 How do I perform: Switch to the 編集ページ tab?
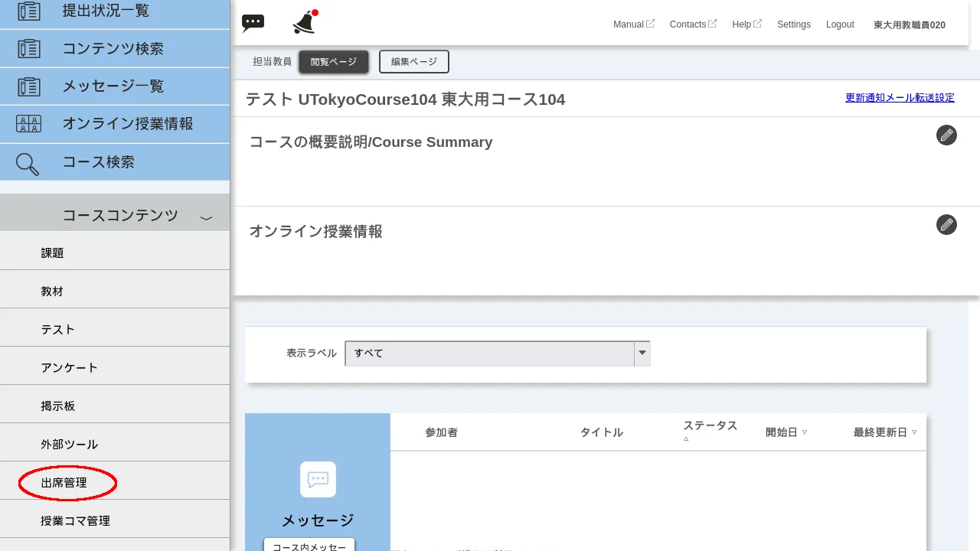tap(413, 61)
